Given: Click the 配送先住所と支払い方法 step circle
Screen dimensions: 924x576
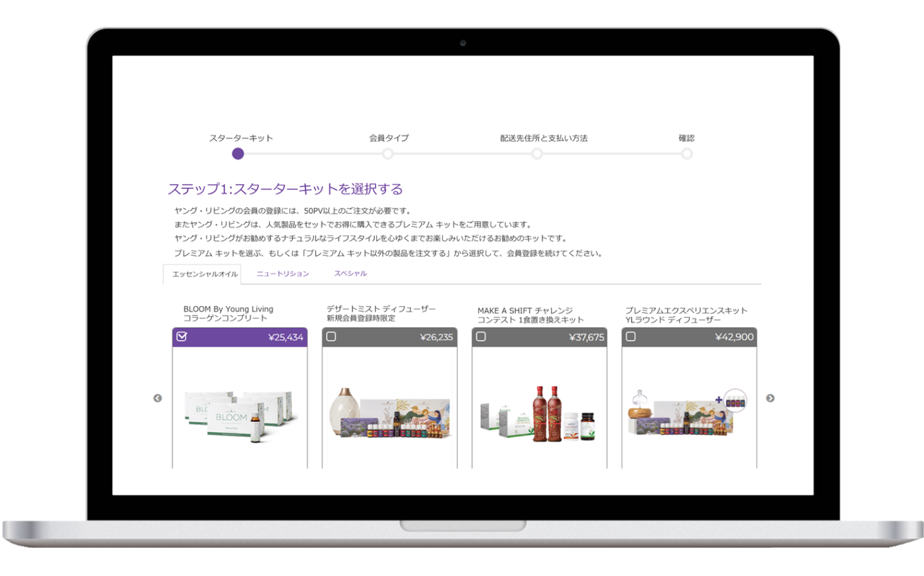Looking at the screenshot, I should tap(537, 154).
